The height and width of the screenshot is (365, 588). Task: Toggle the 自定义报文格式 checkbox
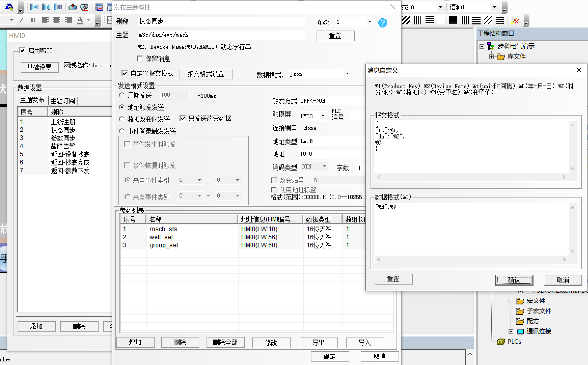(x=125, y=74)
